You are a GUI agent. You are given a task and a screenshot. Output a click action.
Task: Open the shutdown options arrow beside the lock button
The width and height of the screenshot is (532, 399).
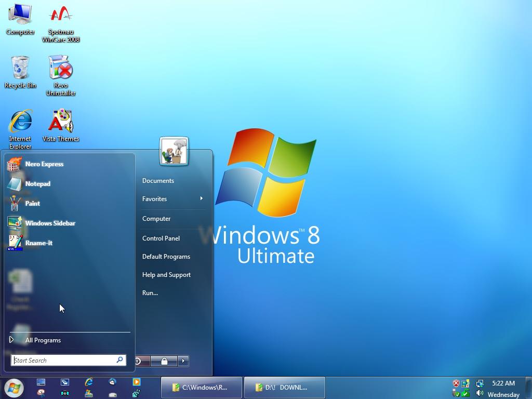(x=183, y=361)
